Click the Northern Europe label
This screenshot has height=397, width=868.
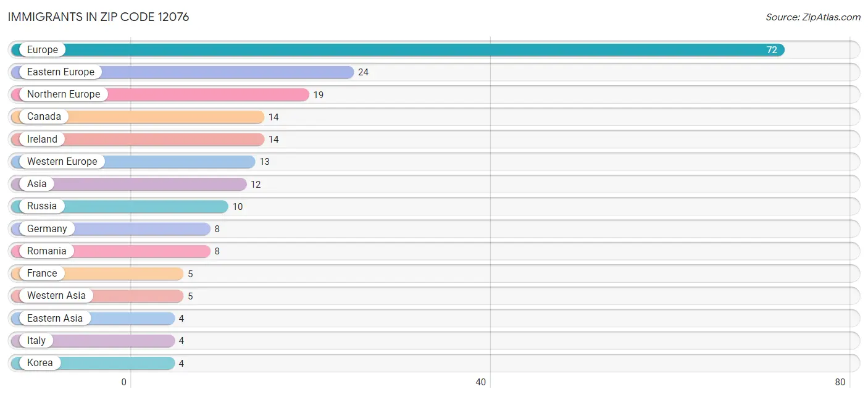[64, 94]
